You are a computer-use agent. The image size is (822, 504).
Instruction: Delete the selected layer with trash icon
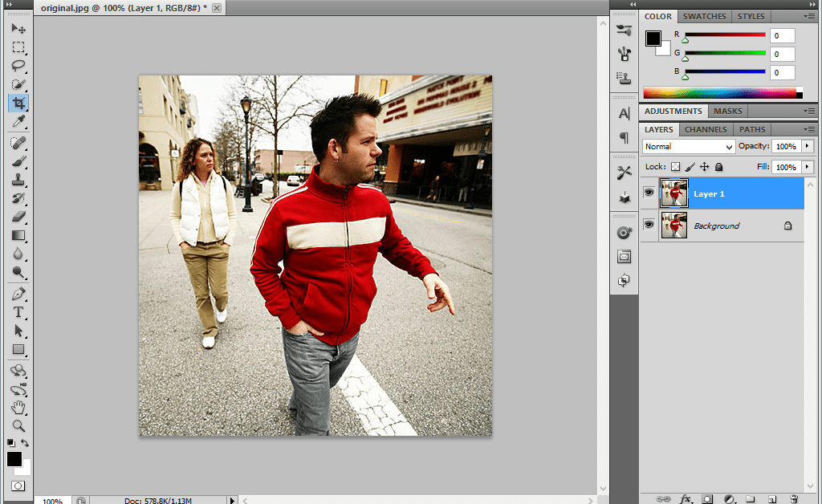794,498
